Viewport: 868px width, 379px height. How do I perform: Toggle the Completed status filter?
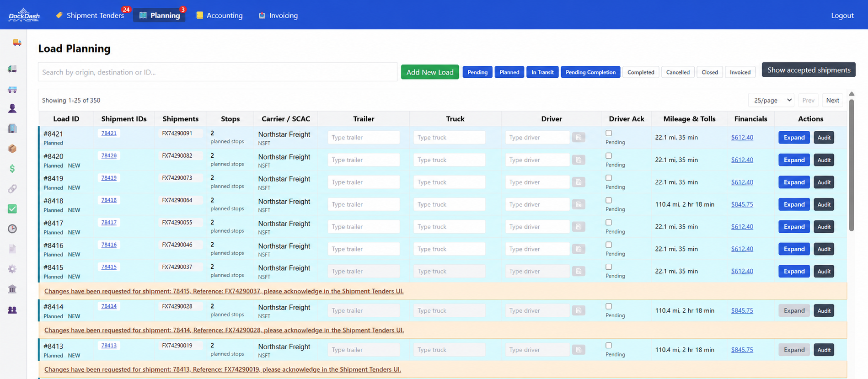coord(641,72)
